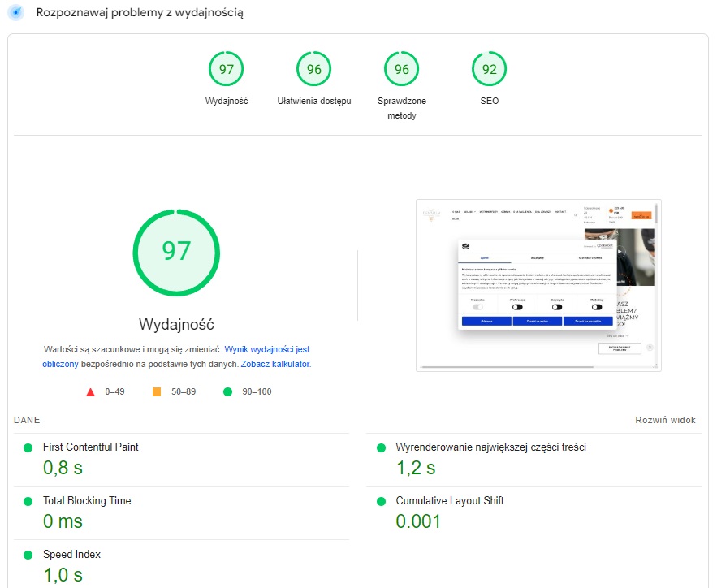Image resolution: width=717 pixels, height=588 pixels.
Task: Click the 0 ms Total Blocking Time value
Action: click(x=63, y=521)
